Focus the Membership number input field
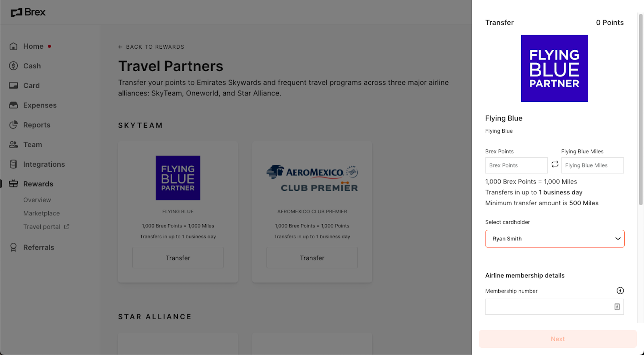Screen dimensions: 644x355 click(554, 307)
